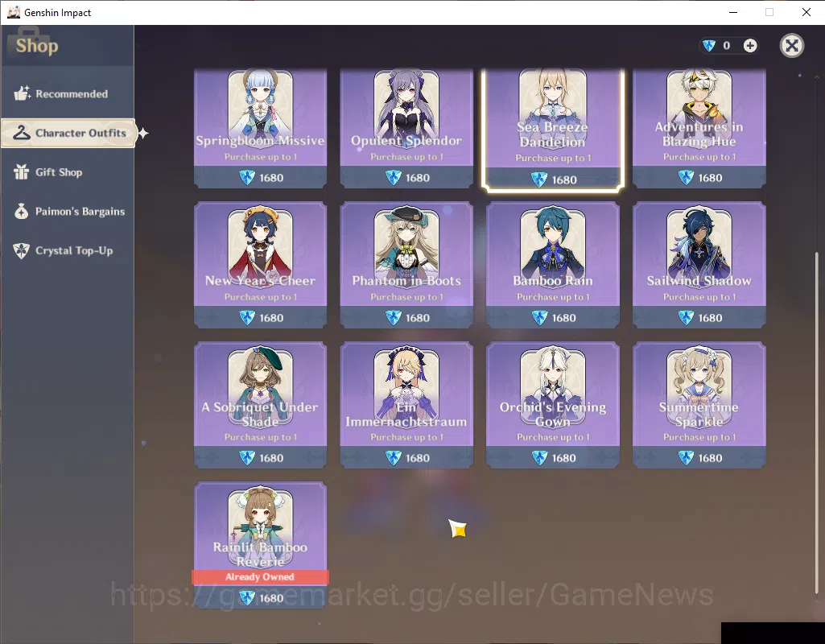The height and width of the screenshot is (644, 825).
Task: Click the crystal icon on Ein Immernachtstraum price
Action: 394,458
